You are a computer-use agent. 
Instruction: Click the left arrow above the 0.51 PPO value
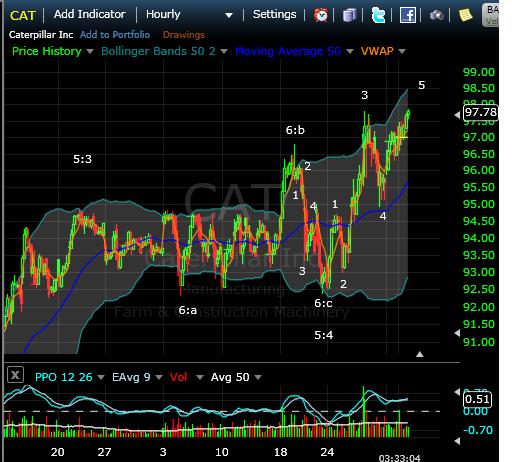tap(457, 392)
